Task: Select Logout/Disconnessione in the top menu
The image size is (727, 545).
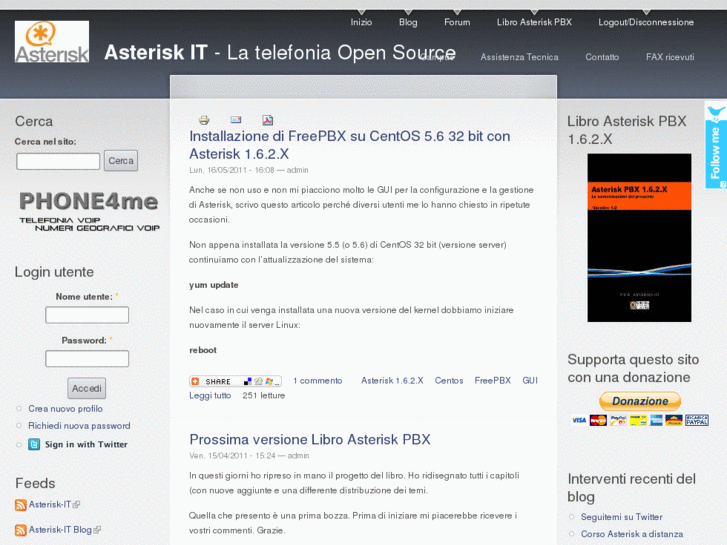Action: pos(646,22)
